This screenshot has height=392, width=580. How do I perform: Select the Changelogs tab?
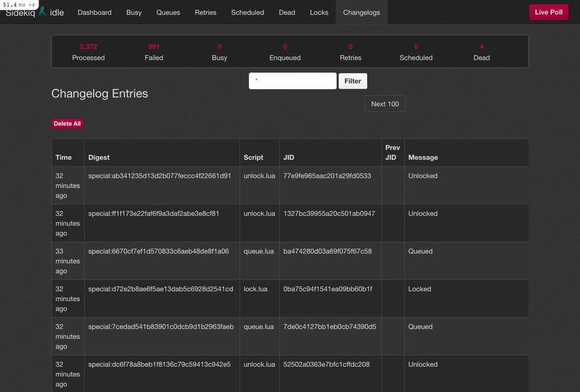pos(361,12)
